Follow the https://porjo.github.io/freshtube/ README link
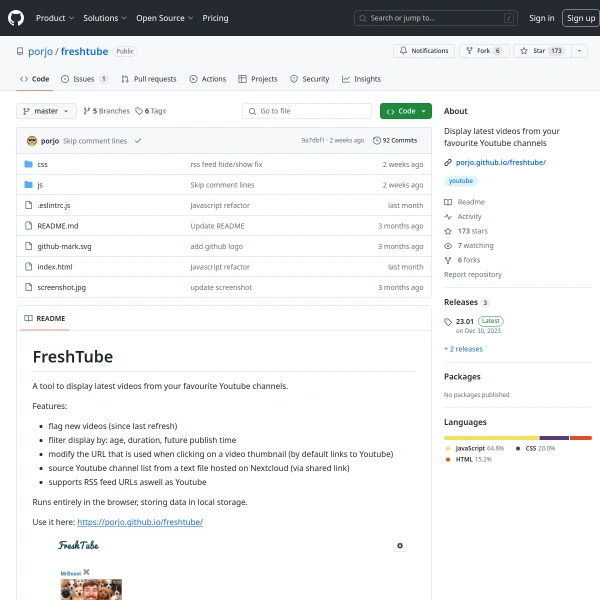 (140, 522)
